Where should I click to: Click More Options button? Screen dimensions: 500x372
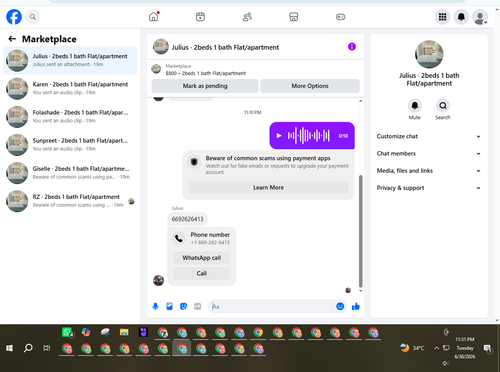pos(310,86)
